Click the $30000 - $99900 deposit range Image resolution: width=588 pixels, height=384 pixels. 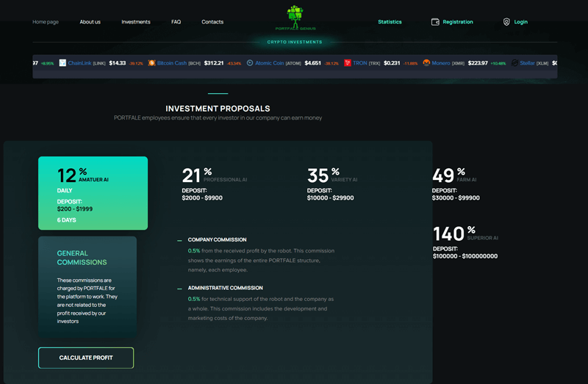(456, 198)
